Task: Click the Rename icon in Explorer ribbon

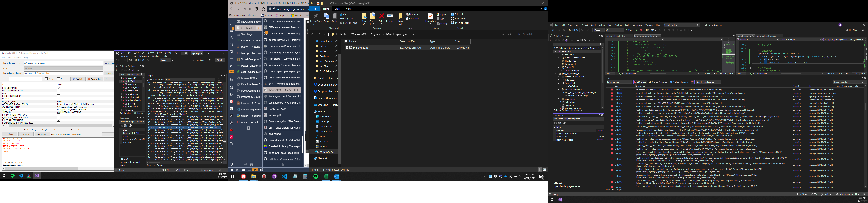Action: [x=390, y=16]
